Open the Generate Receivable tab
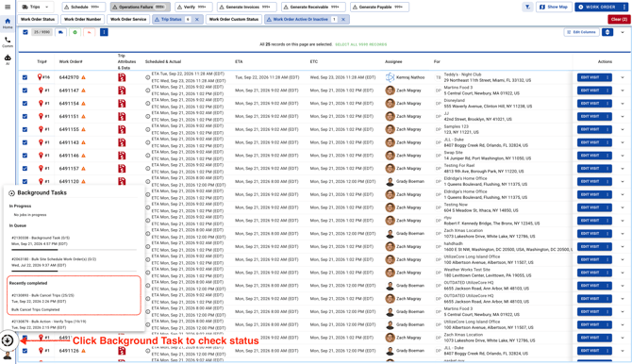 (x=313, y=7)
